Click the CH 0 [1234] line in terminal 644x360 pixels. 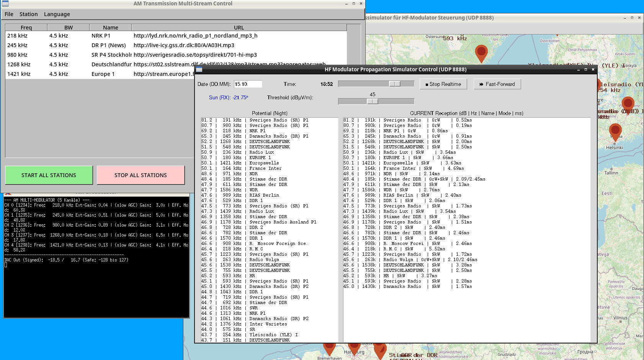click(x=96, y=205)
